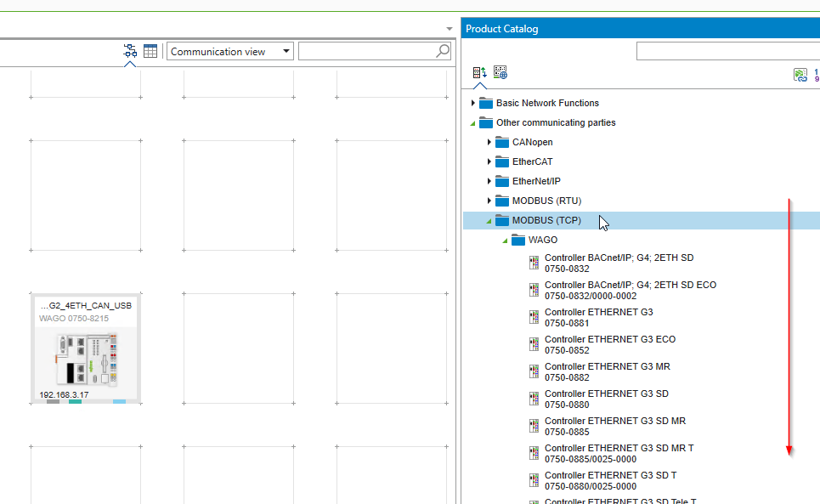Click device icon for 0750-0832/0000-0002 ECO controller

(534, 290)
